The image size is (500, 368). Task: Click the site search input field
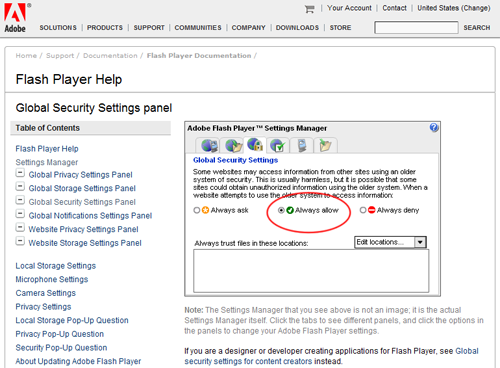click(x=416, y=27)
